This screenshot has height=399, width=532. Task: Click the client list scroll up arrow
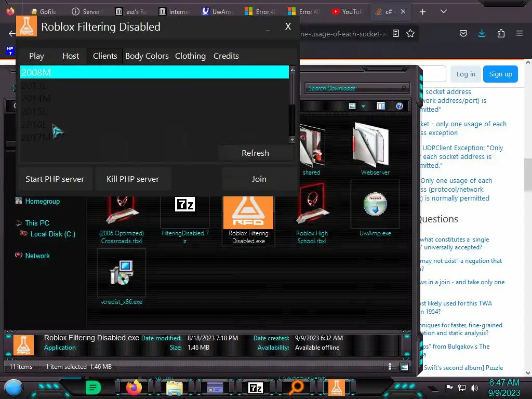click(292, 70)
